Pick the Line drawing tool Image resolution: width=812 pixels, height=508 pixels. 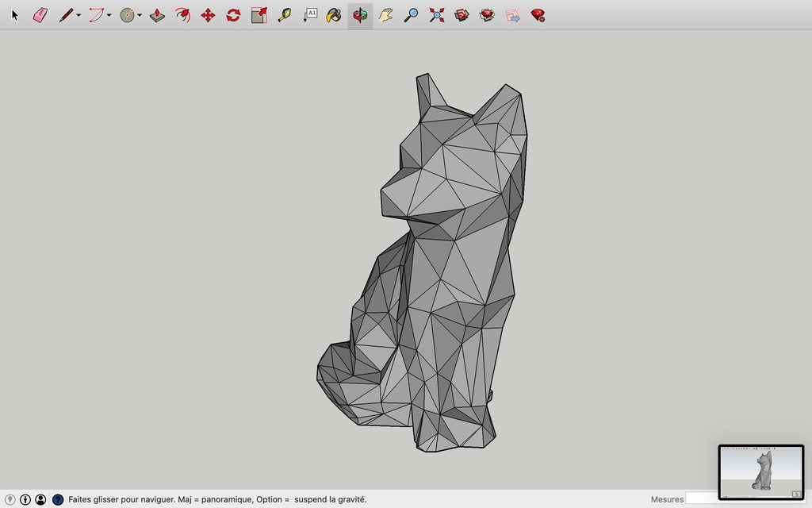pyautogui.click(x=67, y=14)
